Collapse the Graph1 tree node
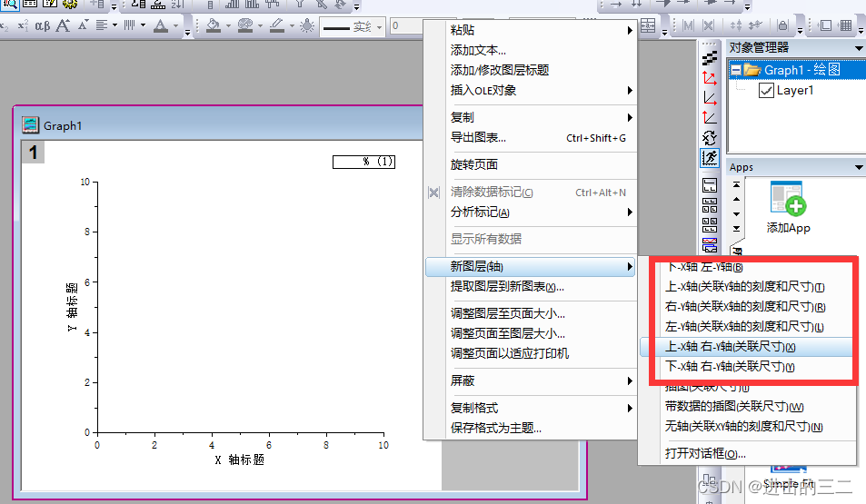Screen dimensions: 866x504 (736, 70)
